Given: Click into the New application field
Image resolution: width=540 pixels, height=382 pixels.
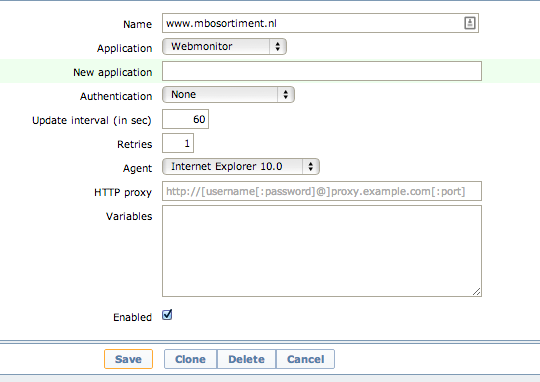Looking at the screenshot, I should tap(322, 71).
